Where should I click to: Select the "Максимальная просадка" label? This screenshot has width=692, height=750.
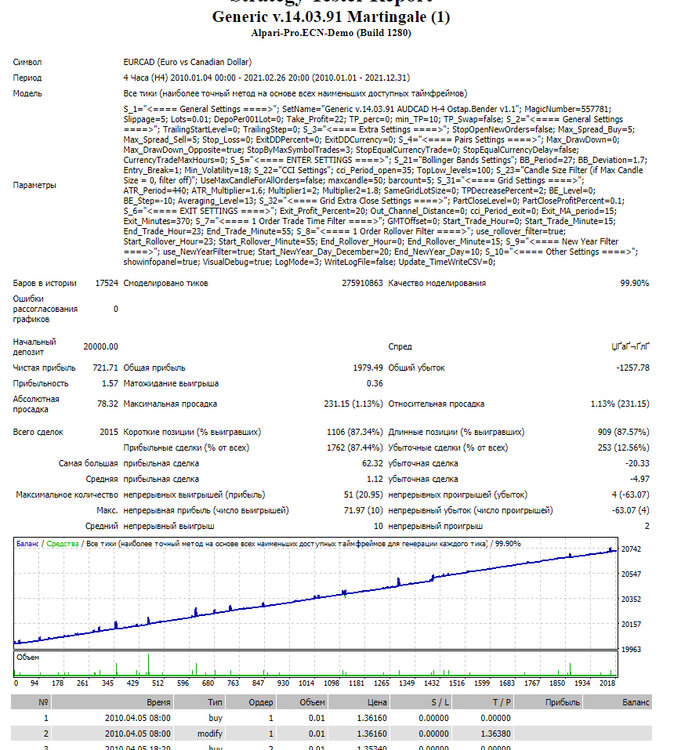(170, 404)
